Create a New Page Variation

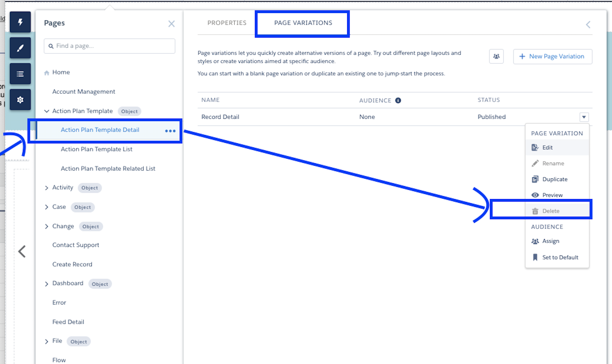click(x=553, y=56)
